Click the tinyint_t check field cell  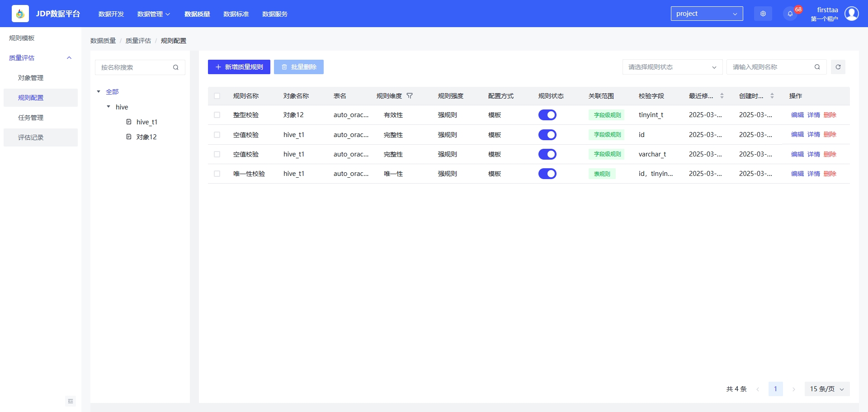tap(651, 115)
